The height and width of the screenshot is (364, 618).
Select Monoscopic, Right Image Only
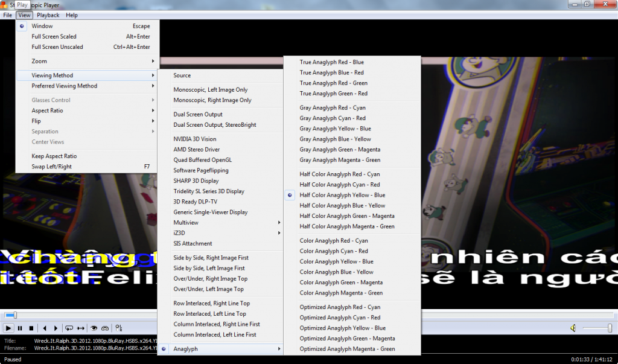coord(220,100)
